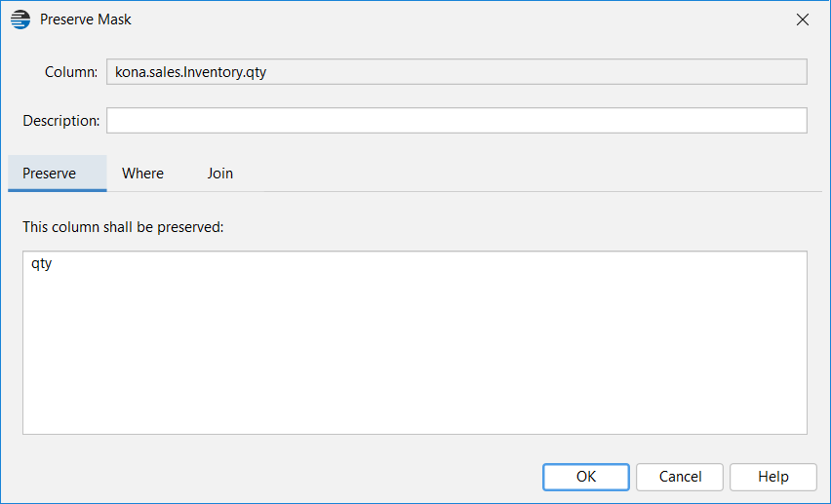View Join settings tab
The image size is (831, 504).
click(x=219, y=174)
